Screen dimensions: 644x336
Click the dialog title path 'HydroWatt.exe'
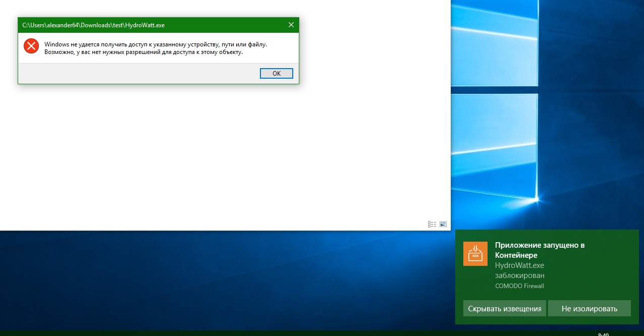pyautogui.click(x=93, y=25)
